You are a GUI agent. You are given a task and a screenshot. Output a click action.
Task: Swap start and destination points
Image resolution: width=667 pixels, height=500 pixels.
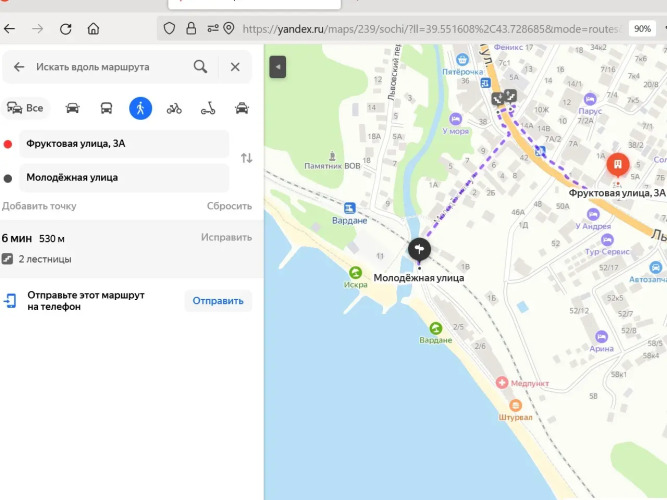(247, 159)
